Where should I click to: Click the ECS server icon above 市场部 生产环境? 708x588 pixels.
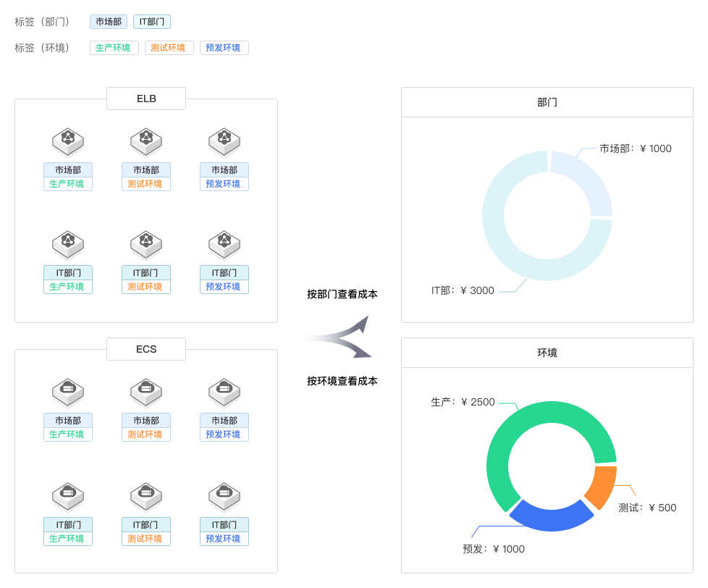(x=68, y=391)
